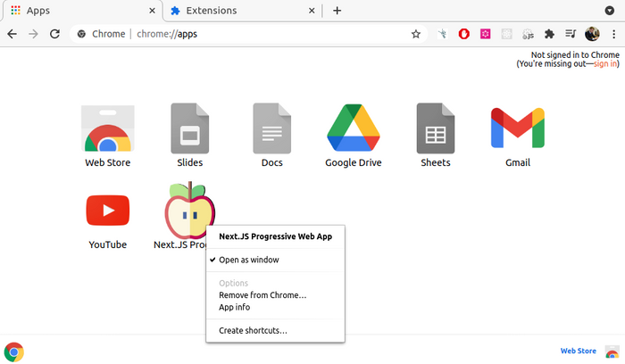Open the YouTube app icon

108,211
